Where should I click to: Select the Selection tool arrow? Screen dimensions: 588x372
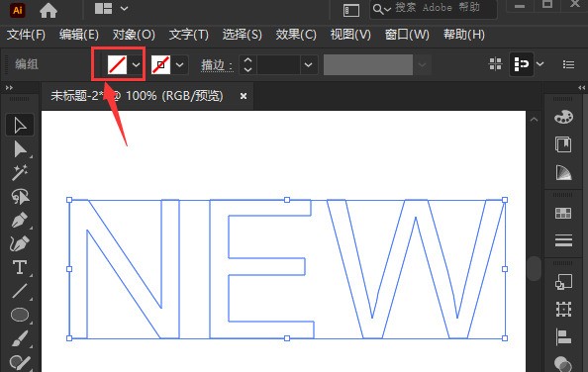[x=20, y=125]
